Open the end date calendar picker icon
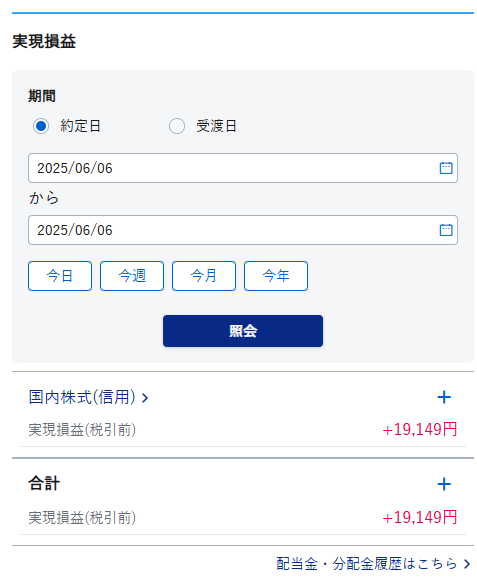Image resolution: width=477 pixels, height=586 pixels. tap(445, 229)
